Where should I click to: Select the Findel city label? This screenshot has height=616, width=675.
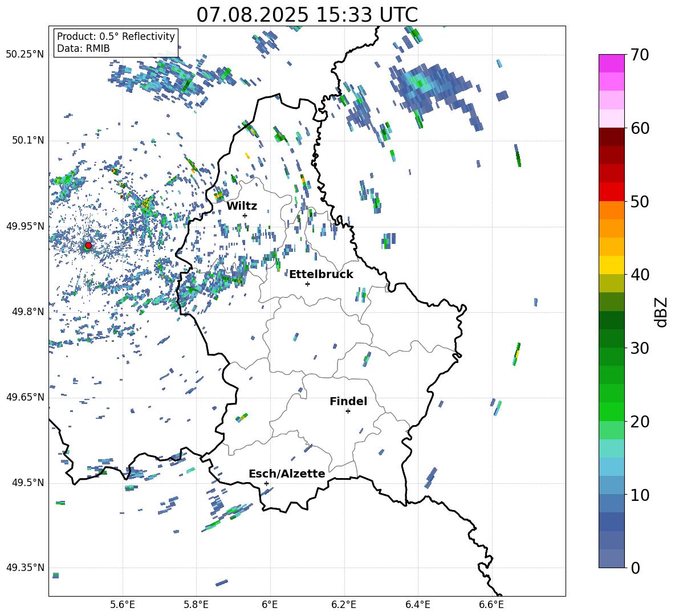348,401
